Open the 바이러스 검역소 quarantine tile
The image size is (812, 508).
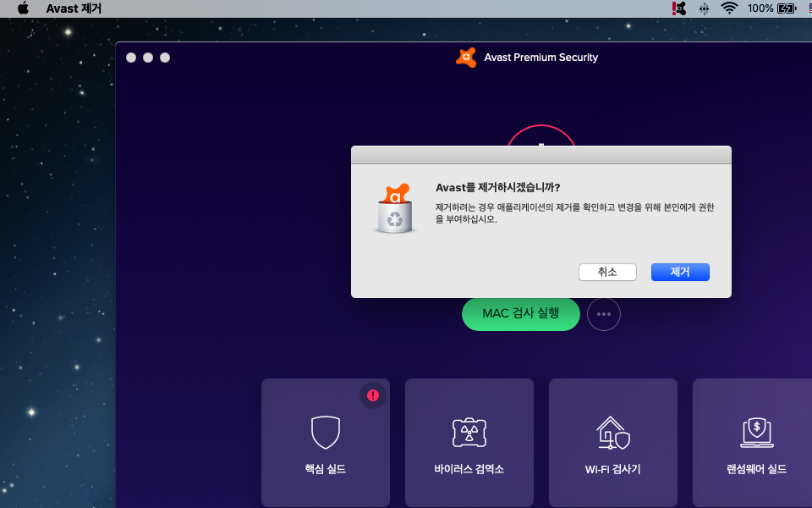pos(469,442)
